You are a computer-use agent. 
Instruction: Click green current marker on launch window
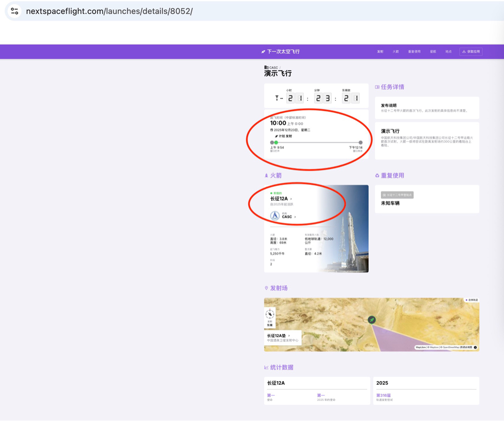[x=276, y=142]
